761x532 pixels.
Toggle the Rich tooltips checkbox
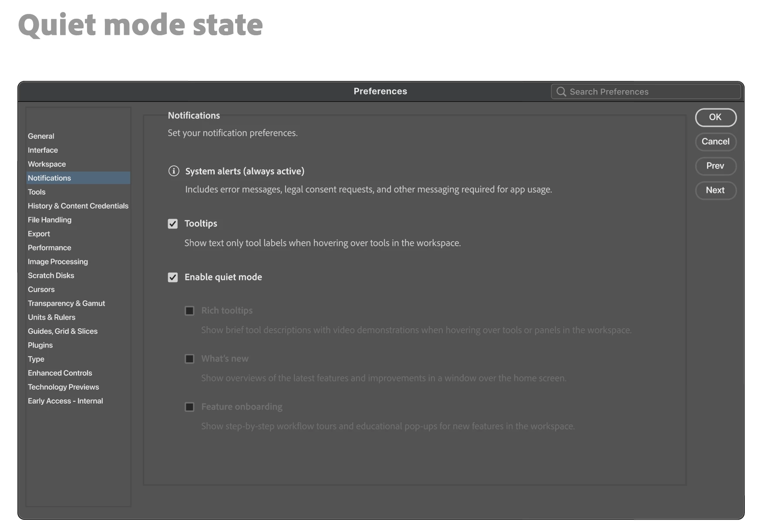tap(189, 311)
